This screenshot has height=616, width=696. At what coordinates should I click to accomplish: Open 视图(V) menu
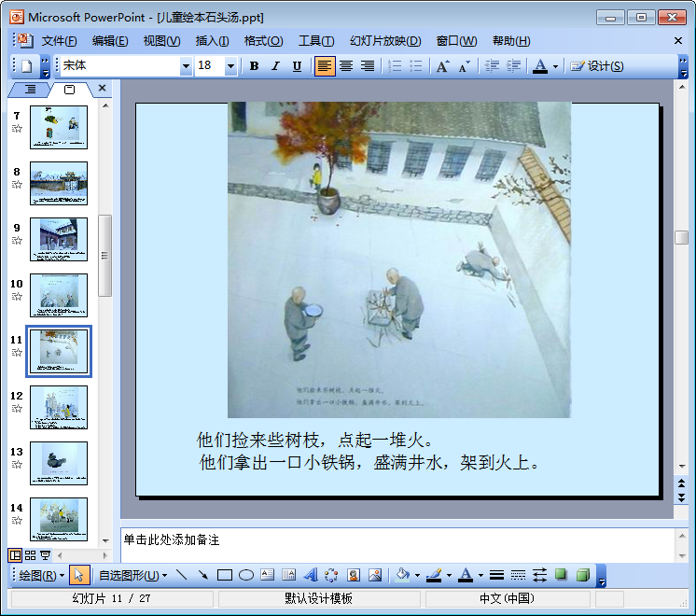click(x=161, y=41)
